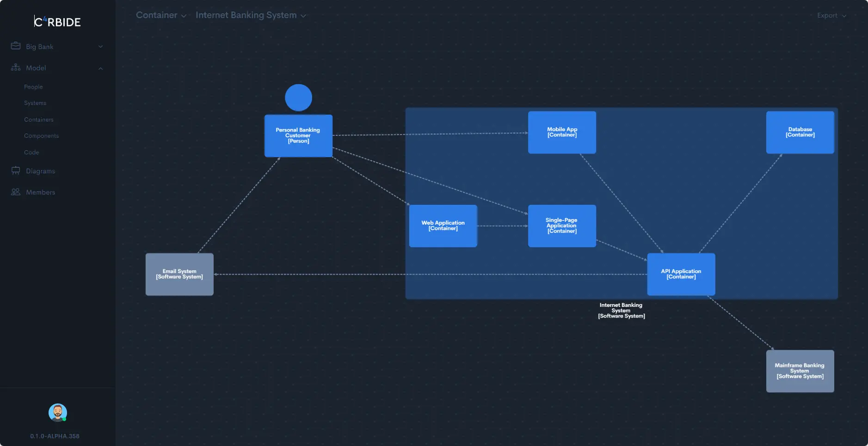Open People in the Model menu

pyautogui.click(x=33, y=87)
